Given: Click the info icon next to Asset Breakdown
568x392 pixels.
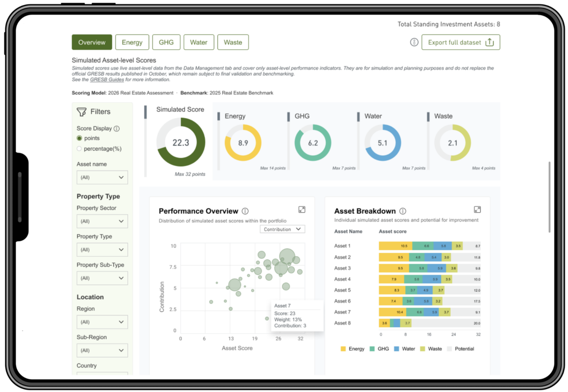Looking at the screenshot, I should click(402, 211).
